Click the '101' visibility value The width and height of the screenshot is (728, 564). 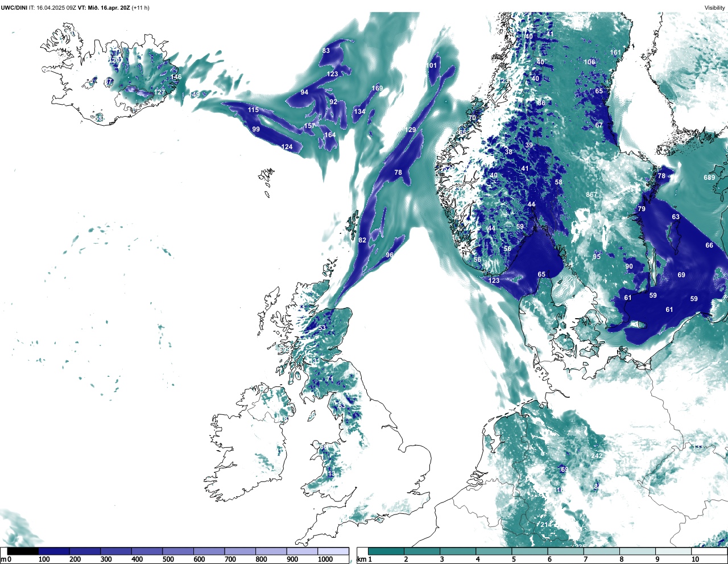(x=432, y=65)
